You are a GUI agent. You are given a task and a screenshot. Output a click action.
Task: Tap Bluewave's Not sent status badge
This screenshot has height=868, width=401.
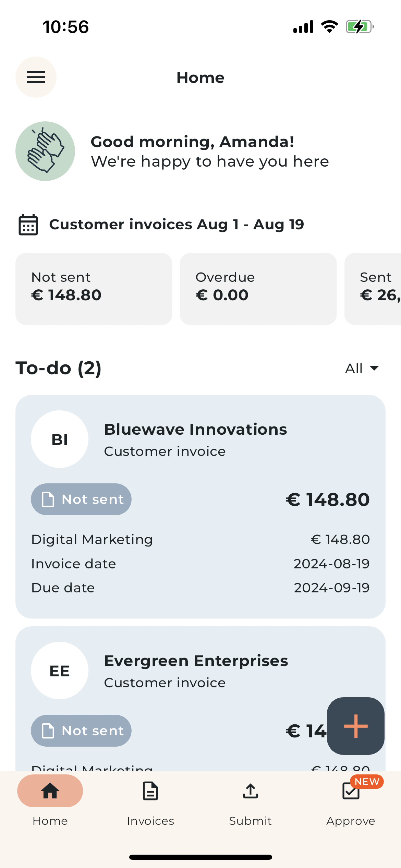81,499
